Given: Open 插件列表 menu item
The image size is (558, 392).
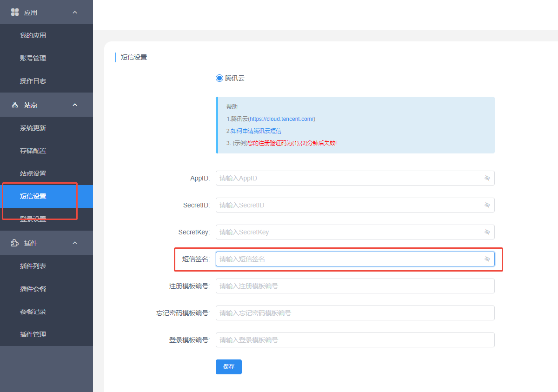Looking at the screenshot, I should [x=46, y=266].
